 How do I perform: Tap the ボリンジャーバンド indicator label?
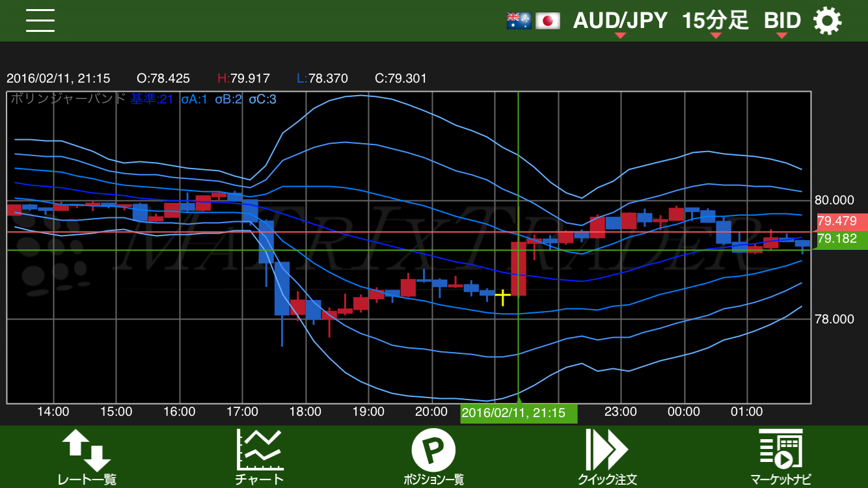point(67,99)
